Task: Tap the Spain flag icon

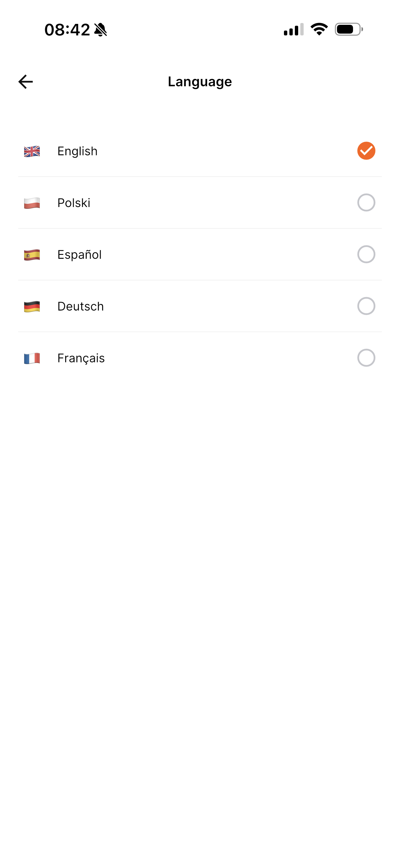Action: (32, 255)
